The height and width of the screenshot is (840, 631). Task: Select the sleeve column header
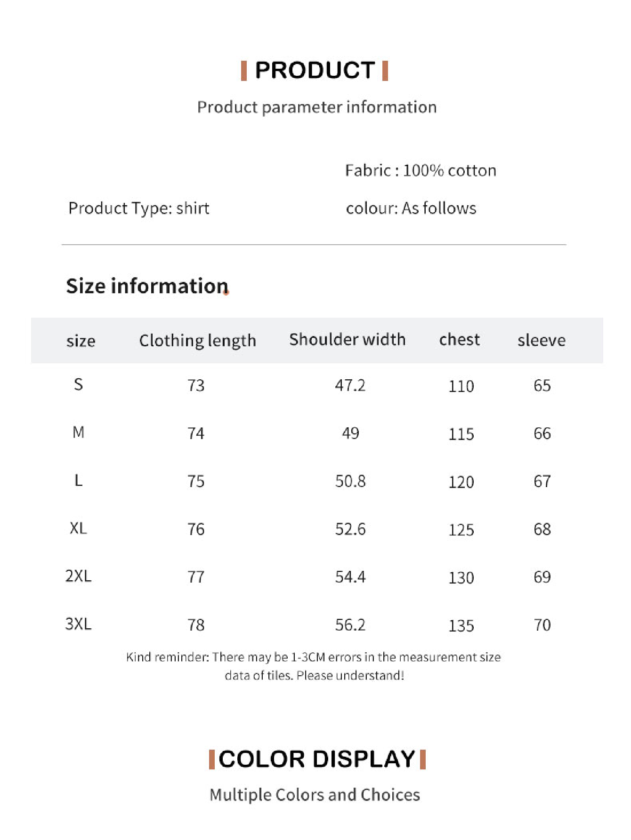click(542, 340)
